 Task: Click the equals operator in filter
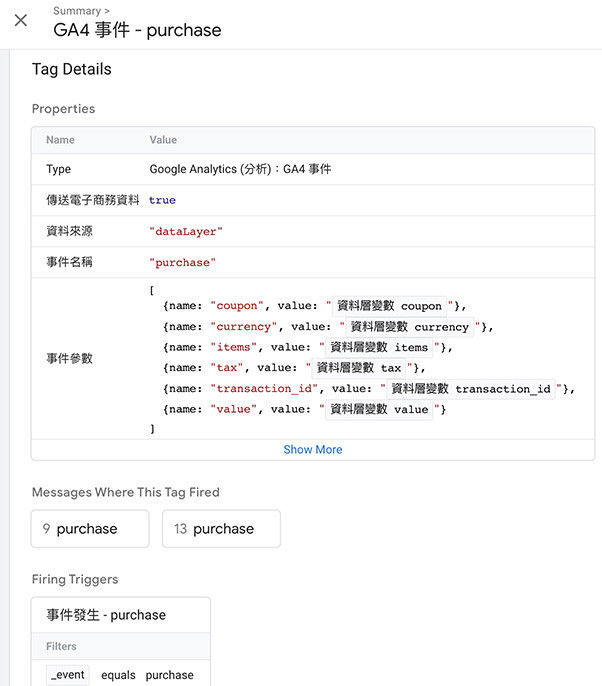118,675
